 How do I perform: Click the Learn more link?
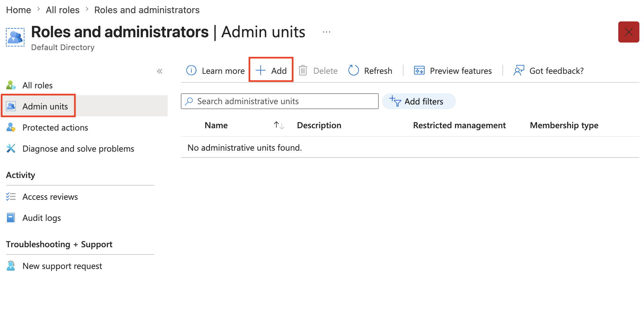tap(223, 71)
